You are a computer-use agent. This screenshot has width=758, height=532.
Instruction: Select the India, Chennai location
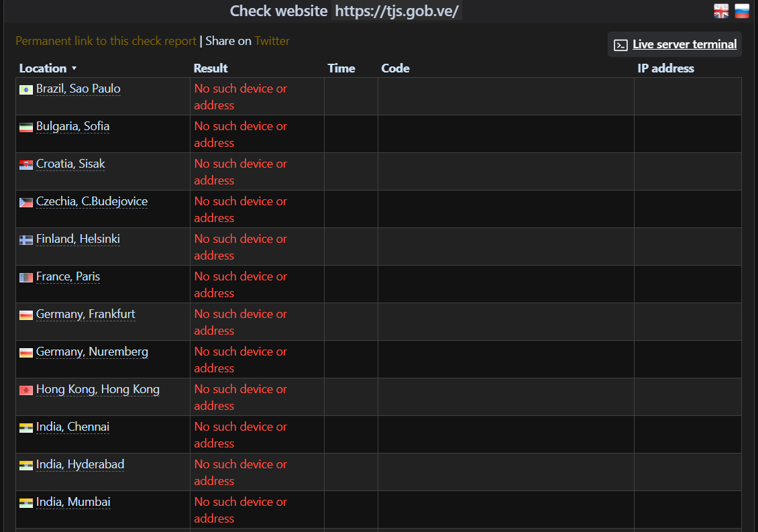click(72, 427)
